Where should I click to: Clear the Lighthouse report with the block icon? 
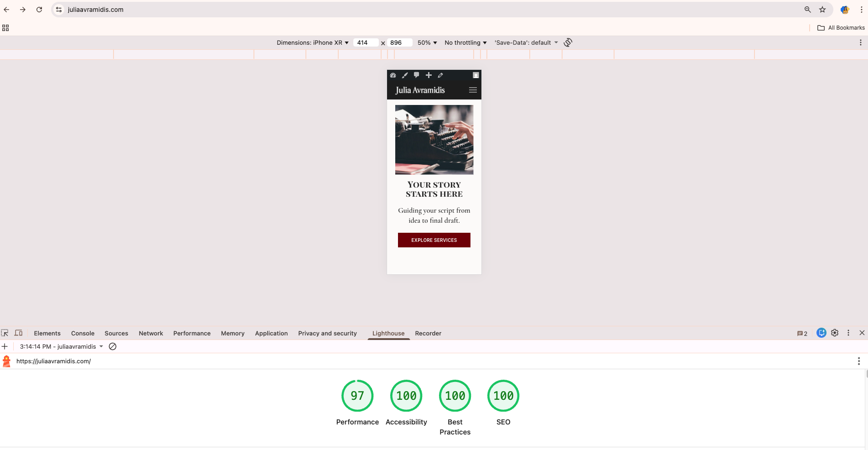(112, 346)
